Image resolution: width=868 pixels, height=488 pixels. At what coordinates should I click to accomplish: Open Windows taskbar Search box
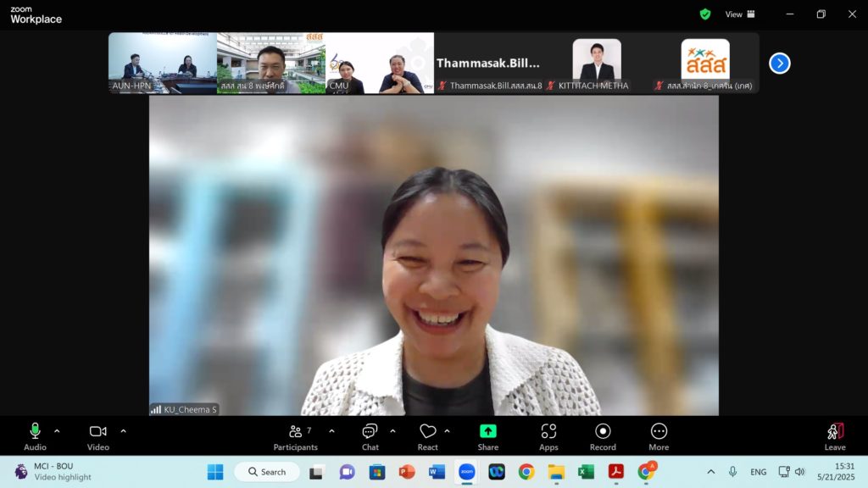267,472
